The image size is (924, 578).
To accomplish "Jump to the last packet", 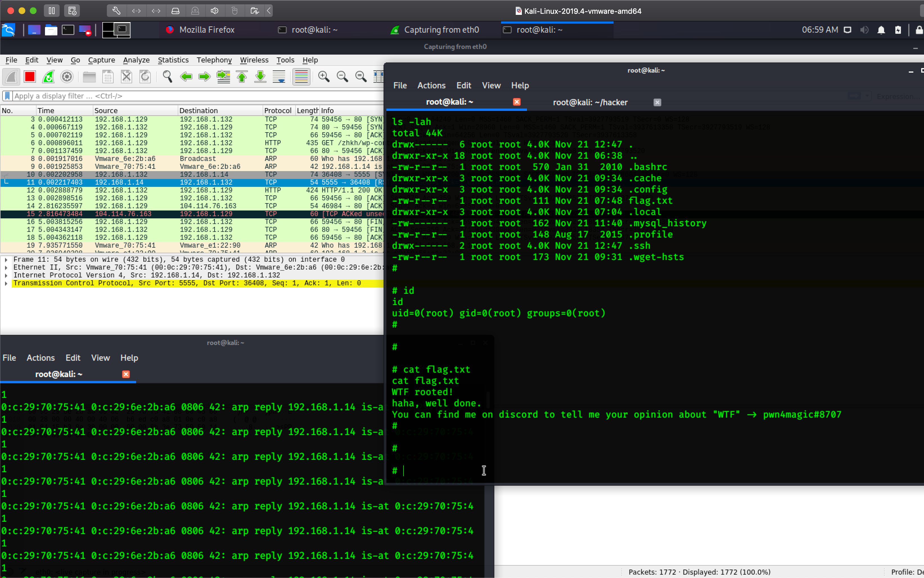I will [x=260, y=77].
